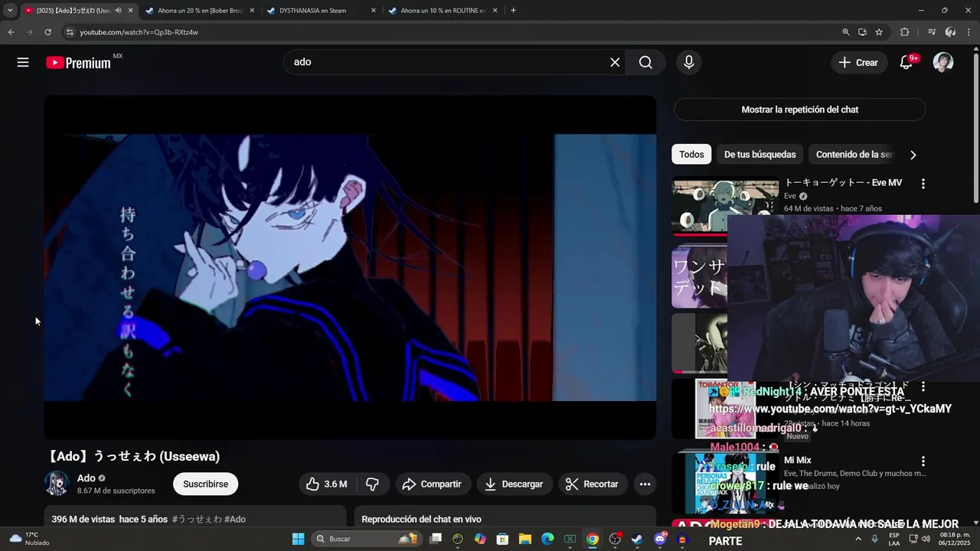
Task: Open Chrome three-dot menu
Action: tap(969, 32)
